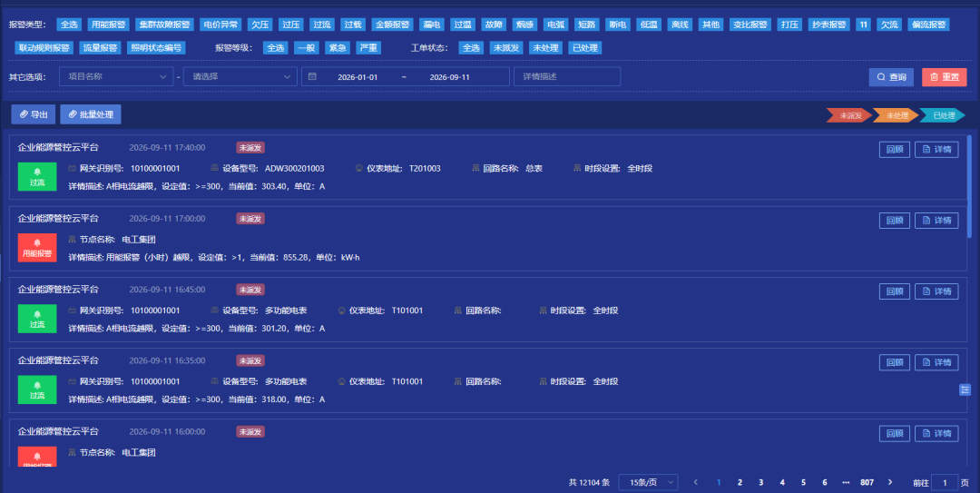Click the 查询 search button
The height and width of the screenshot is (493, 980).
[x=891, y=77]
